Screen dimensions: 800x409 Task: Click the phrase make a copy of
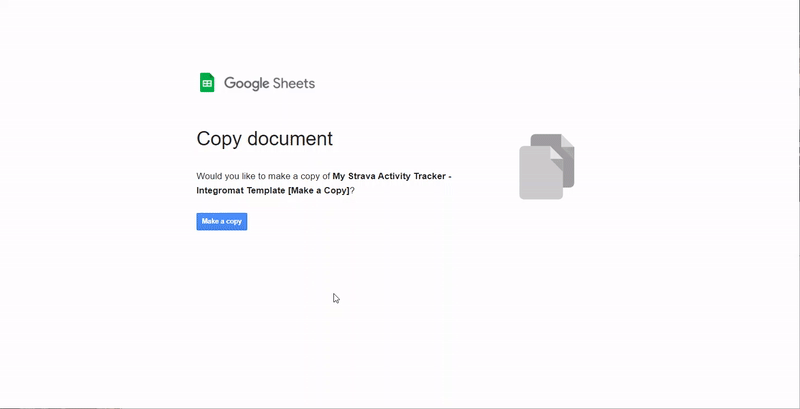[298, 176]
